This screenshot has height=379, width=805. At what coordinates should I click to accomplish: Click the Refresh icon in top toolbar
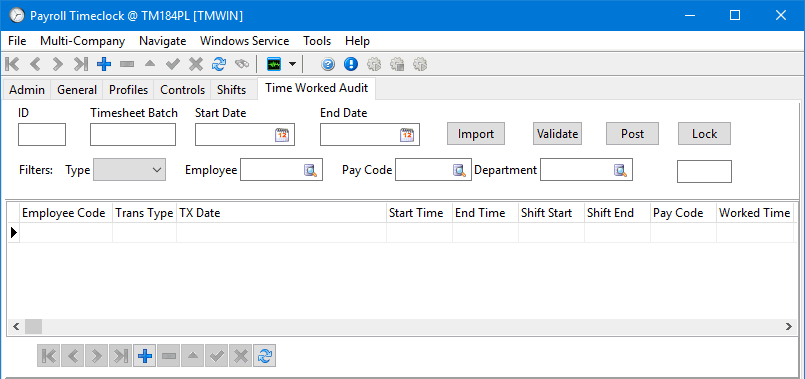pyautogui.click(x=219, y=64)
